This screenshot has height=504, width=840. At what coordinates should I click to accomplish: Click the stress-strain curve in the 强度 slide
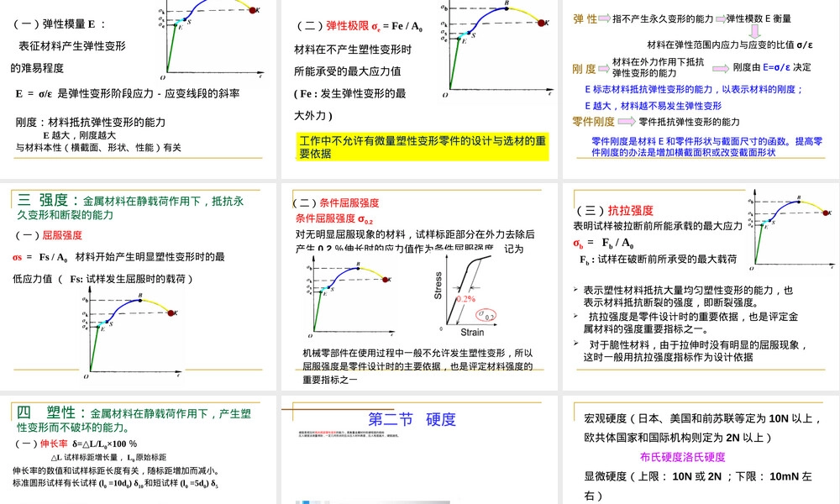(131, 332)
